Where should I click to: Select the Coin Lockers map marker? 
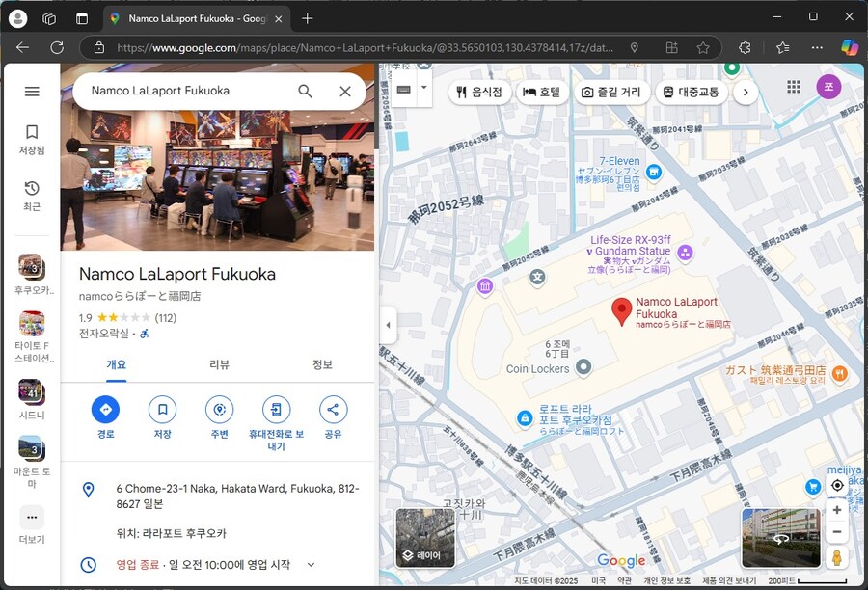pos(583,366)
